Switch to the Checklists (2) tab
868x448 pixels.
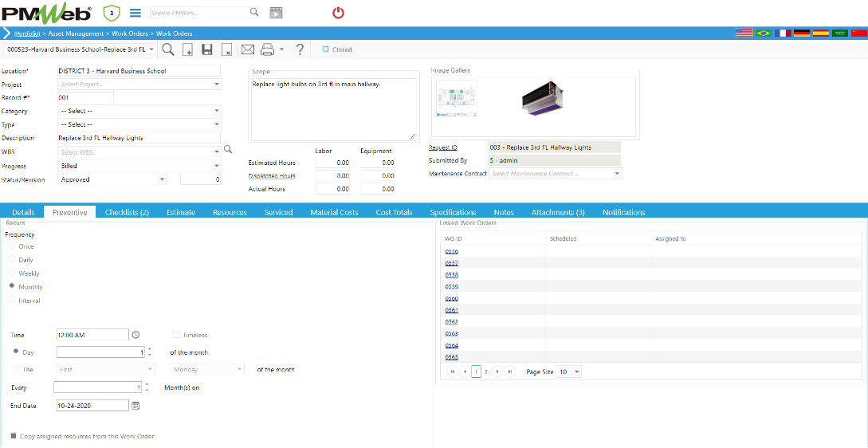pyautogui.click(x=127, y=212)
